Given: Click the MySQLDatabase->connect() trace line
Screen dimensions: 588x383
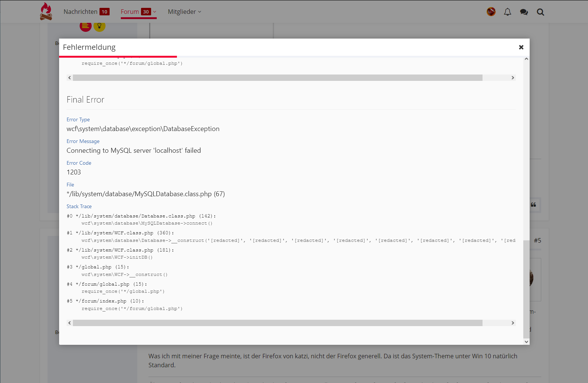Looking at the screenshot, I should click(x=147, y=223).
